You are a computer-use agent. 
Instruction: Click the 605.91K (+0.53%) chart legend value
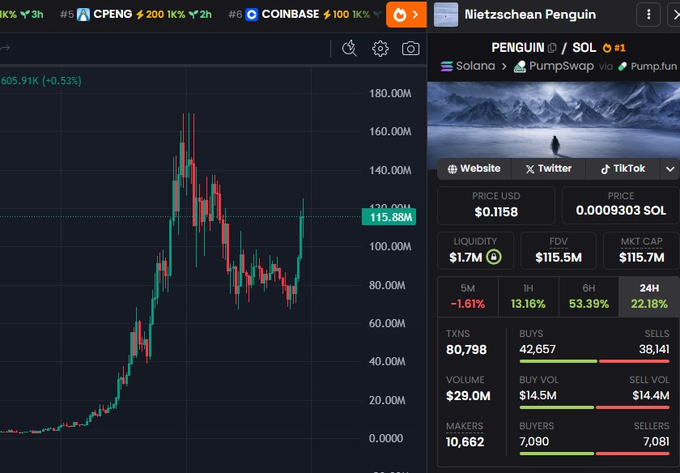(41, 81)
